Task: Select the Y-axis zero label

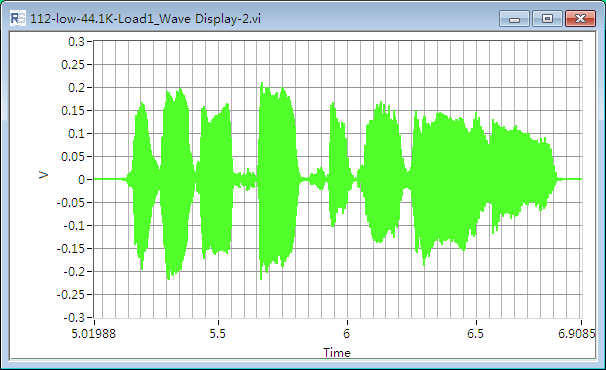Action: (x=81, y=179)
